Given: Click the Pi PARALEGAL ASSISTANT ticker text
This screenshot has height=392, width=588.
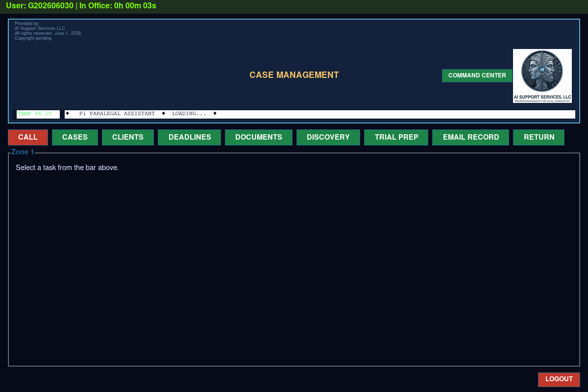Looking at the screenshot, I should click(x=117, y=114).
